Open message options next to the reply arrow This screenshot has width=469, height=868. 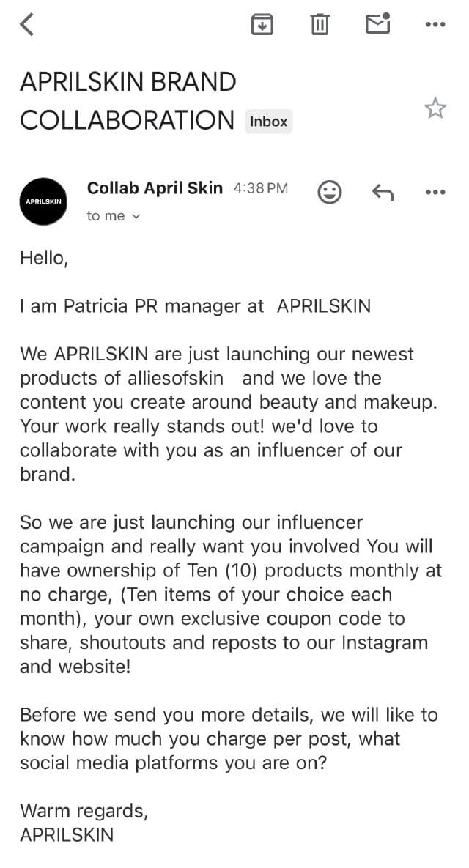tap(435, 193)
